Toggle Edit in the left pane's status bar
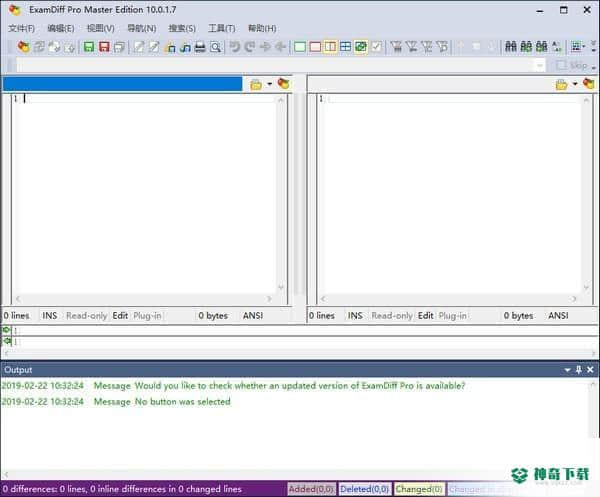 tap(120, 316)
